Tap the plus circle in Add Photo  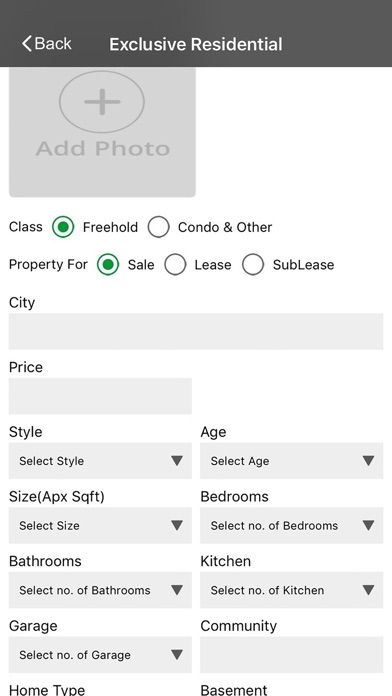102,102
